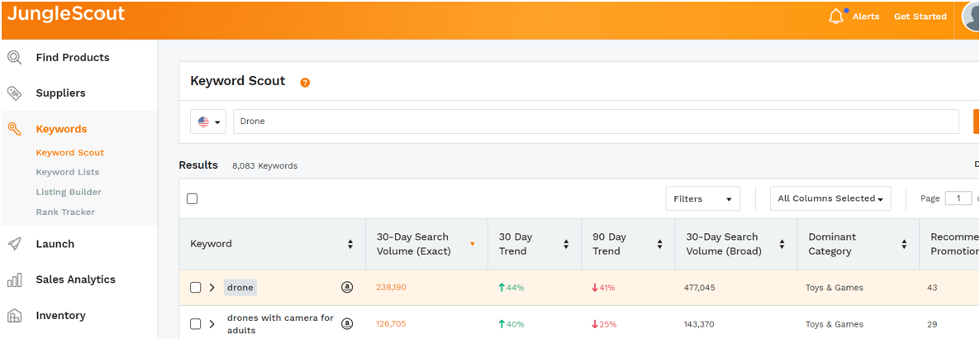Image resolution: width=980 pixels, height=339 pixels.
Task: Click the 25% 90 day trend value
Action: tap(604, 324)
